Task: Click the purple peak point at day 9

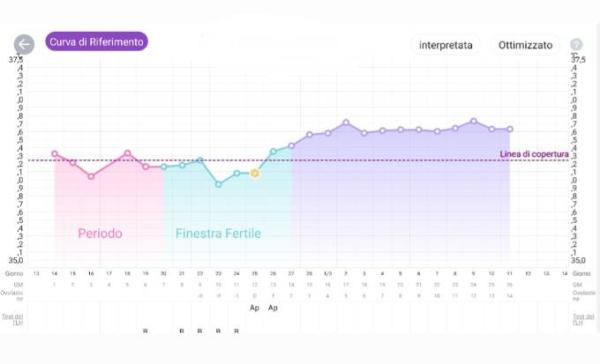Action: point(473,121)
